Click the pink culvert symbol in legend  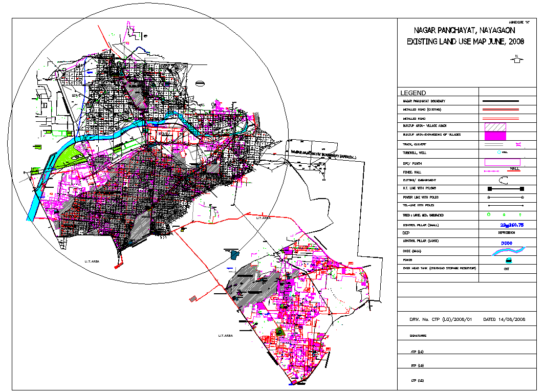519,145
